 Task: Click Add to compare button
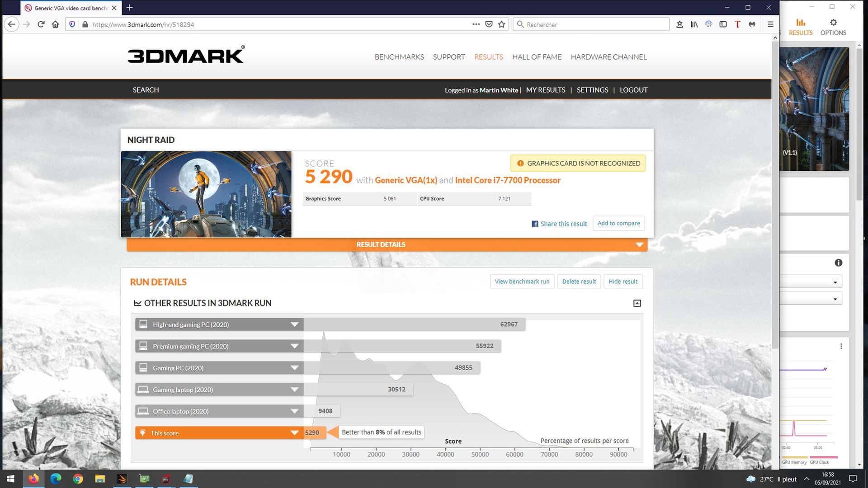coord(618,223)
